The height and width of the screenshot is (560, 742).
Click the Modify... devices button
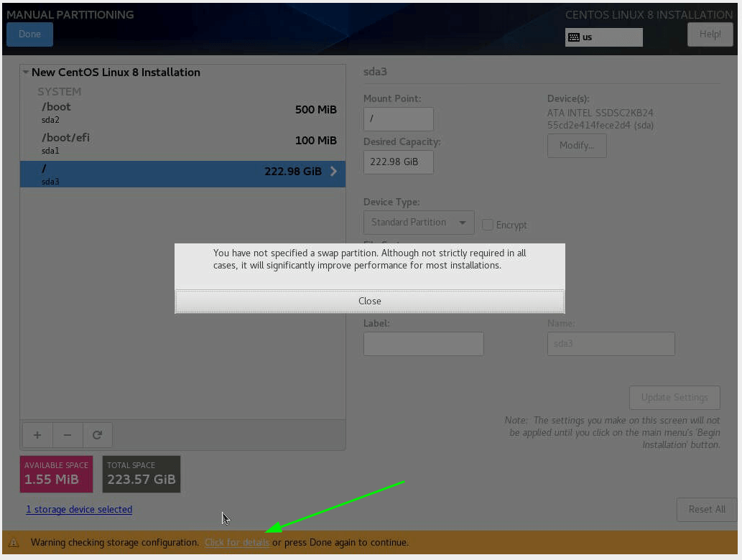point(577,146)
